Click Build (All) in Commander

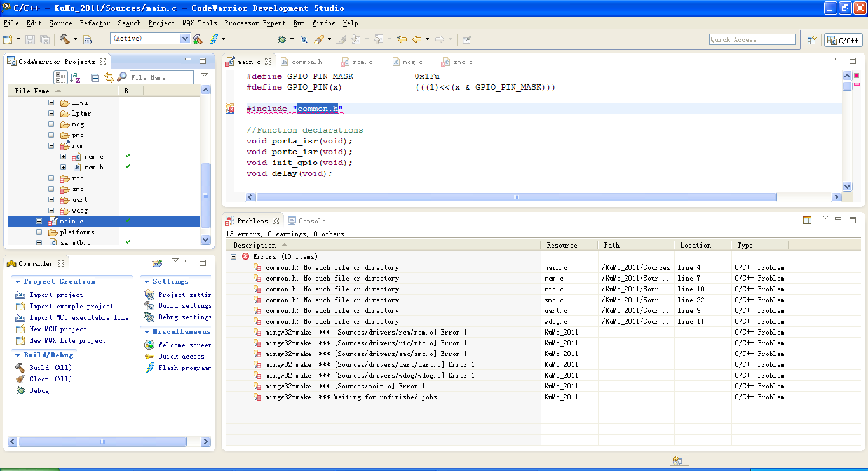(x=50, y=368)
